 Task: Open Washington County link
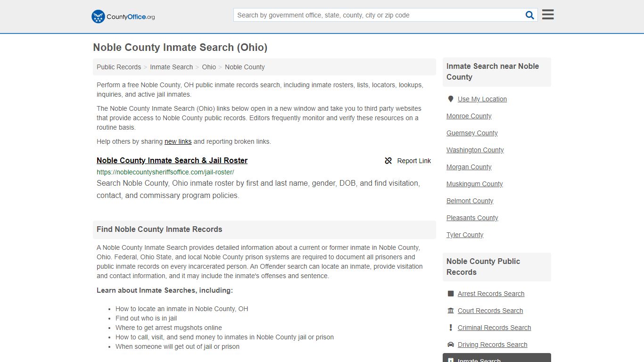coord(475,150)
